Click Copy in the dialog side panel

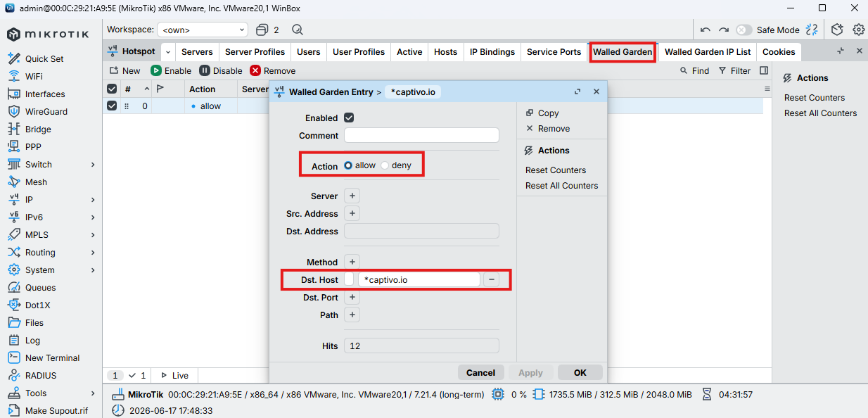(x=542, y=113)
